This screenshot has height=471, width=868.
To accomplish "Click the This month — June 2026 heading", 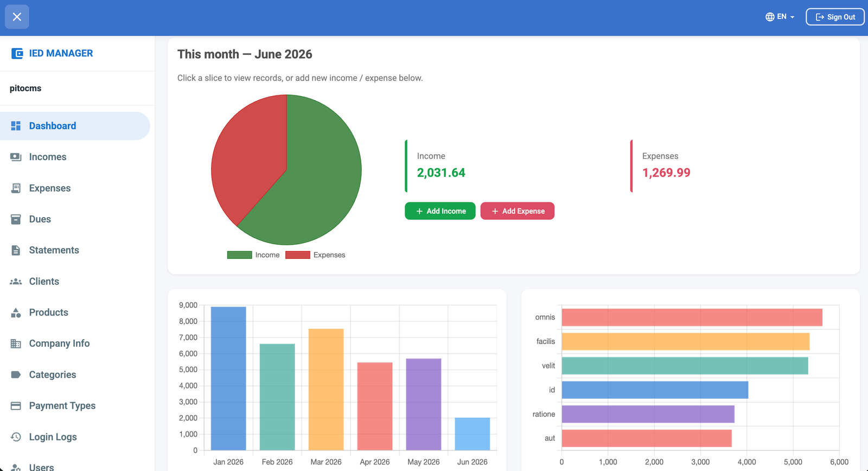I will [x=245, y=54].
